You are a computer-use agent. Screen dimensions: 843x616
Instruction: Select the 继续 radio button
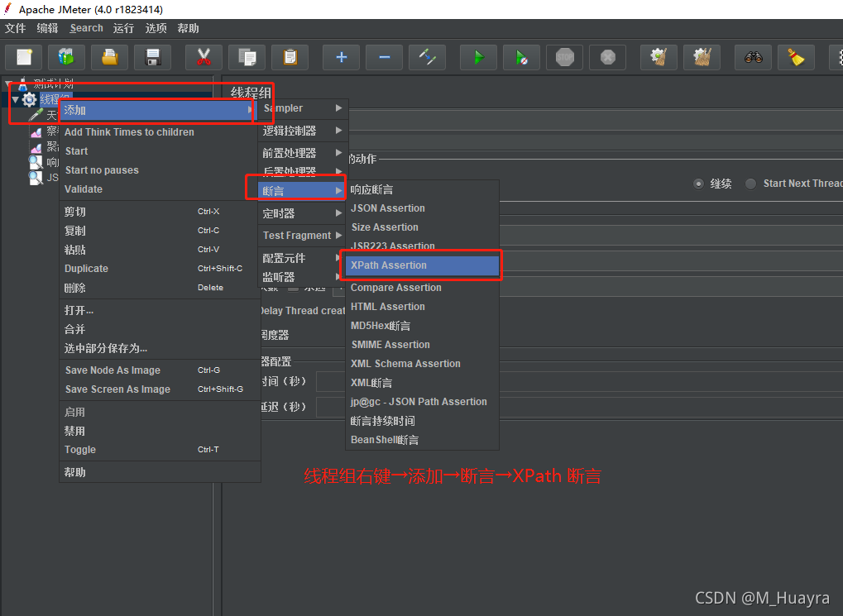[698, 184]
